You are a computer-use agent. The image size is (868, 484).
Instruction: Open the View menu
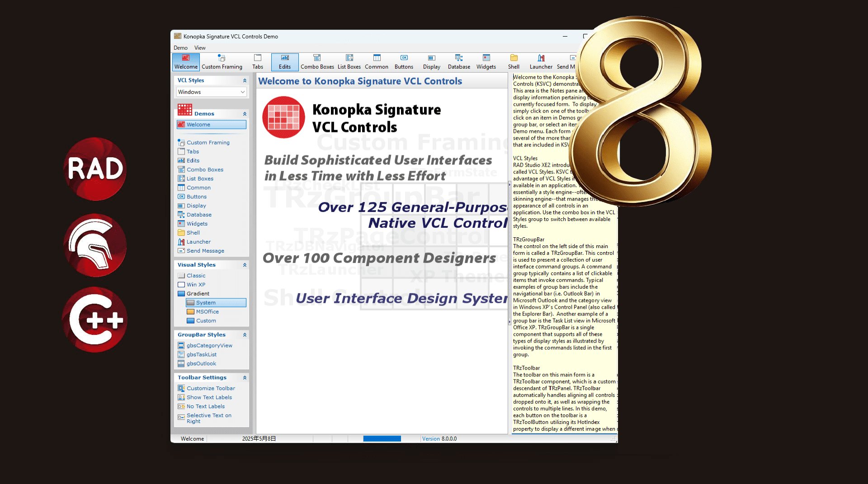click(200, 48)
